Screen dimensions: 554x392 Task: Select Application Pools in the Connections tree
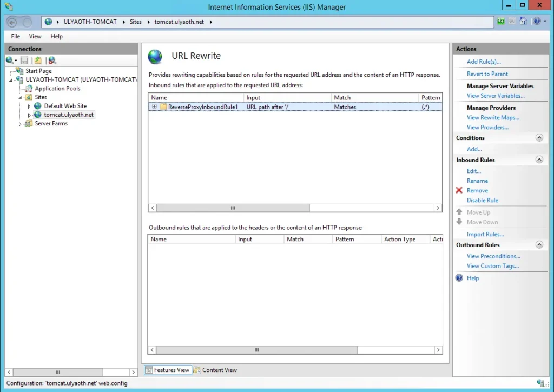[x=57, y=89]
